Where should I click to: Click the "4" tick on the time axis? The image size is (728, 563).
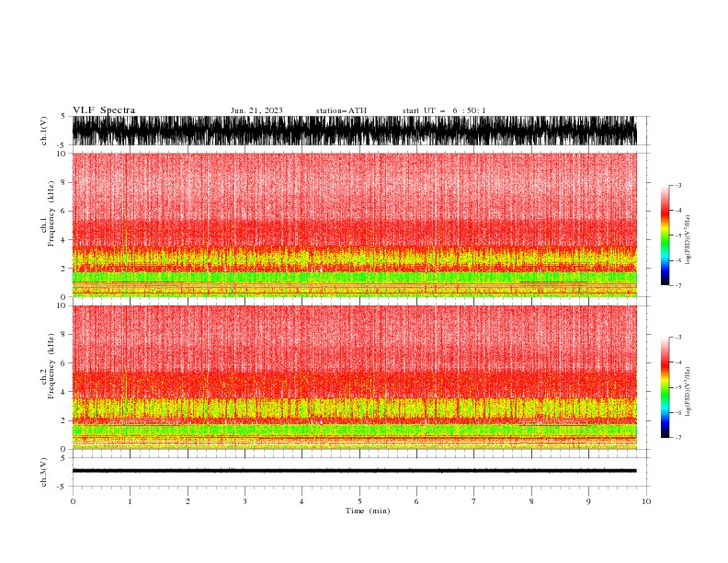point(301,501)
